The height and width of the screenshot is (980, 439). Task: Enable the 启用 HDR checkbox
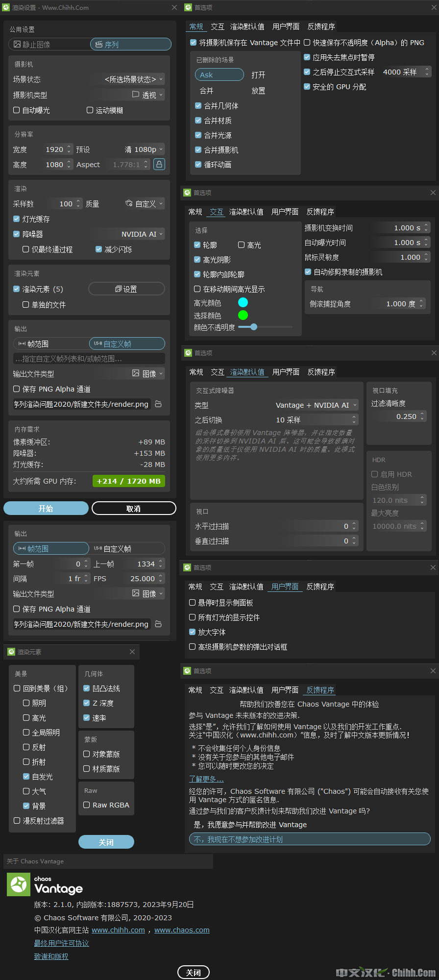click(375, 474)
